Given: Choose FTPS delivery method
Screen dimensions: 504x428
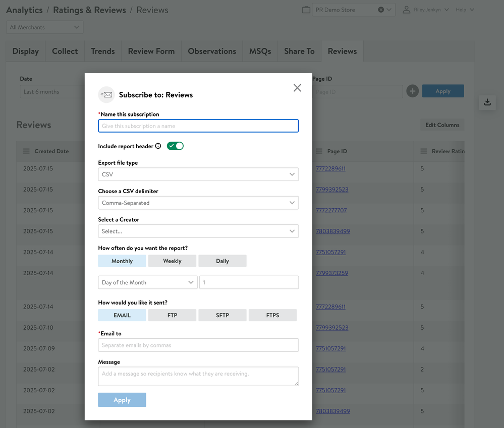Looking at the screenshot, I should pos(272,315).
